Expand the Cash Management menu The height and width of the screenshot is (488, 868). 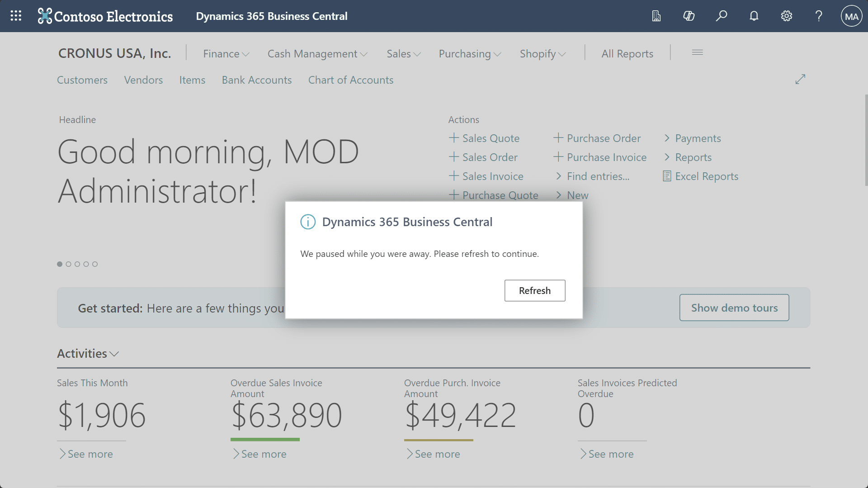[317, 54]
